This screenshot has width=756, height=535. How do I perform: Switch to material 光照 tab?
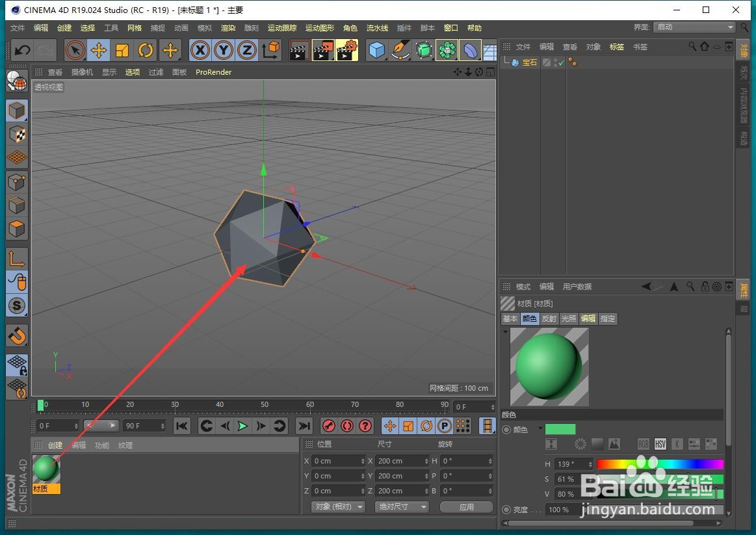(x=568, y=319)
